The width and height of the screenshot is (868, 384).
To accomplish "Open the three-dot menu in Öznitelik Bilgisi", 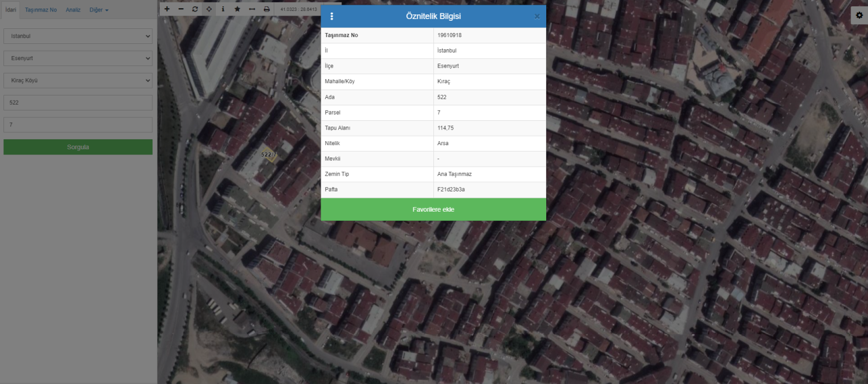I will 332,16.
